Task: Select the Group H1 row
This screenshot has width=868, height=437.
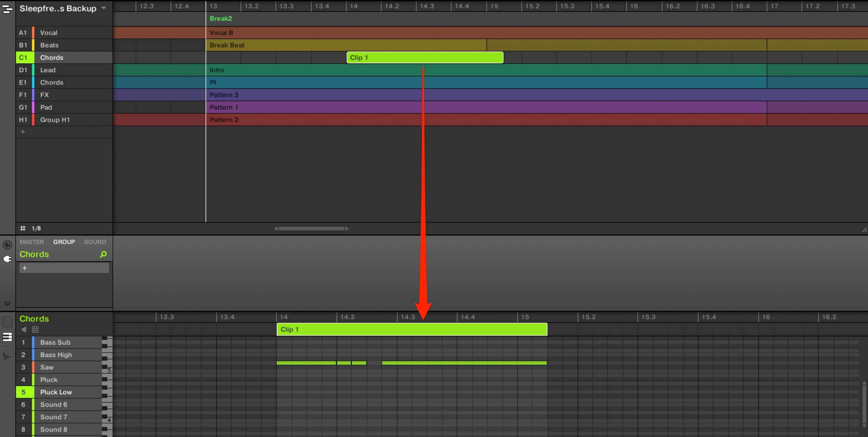Action: coord(64,120)
